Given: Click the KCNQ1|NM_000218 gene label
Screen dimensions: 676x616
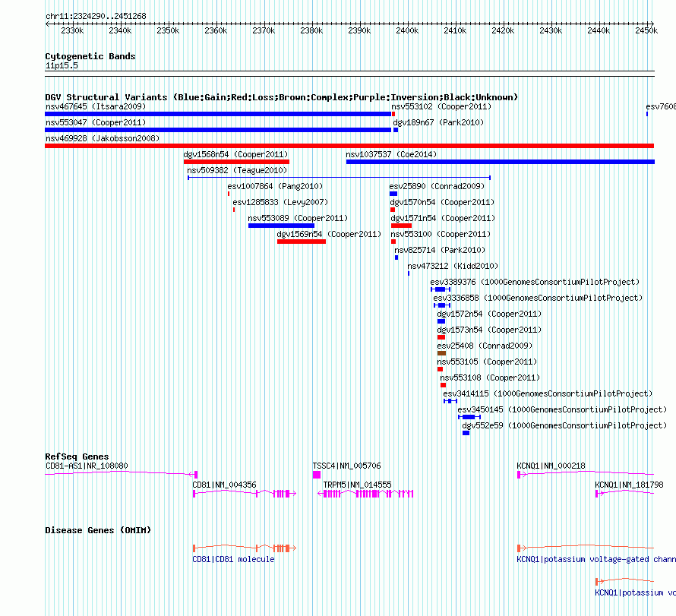Looking at the screenshot, I should click(x=551, y=466).
